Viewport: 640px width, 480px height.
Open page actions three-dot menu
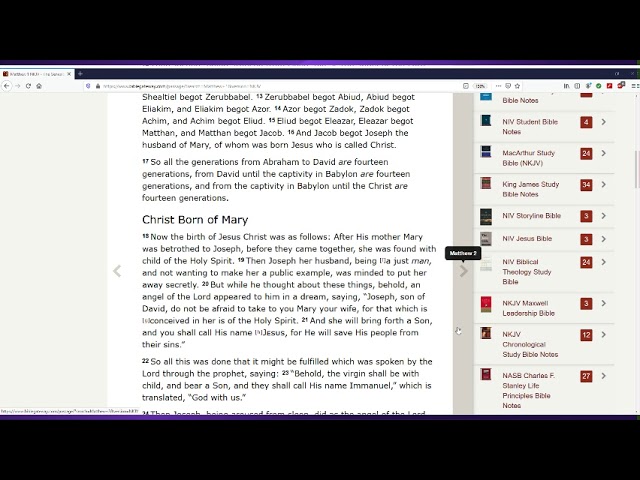coord(498,86)
